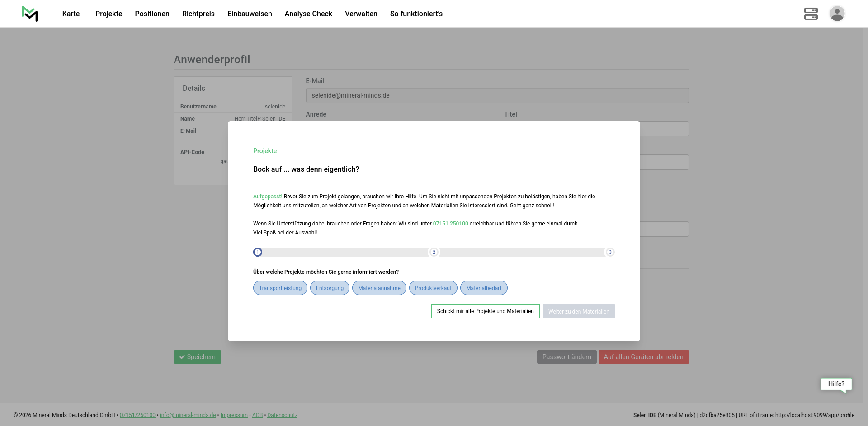This screenshot has width=868, height=426.
Task: Click the Mineral Minds logo
Action: click(x=30, y=14)
